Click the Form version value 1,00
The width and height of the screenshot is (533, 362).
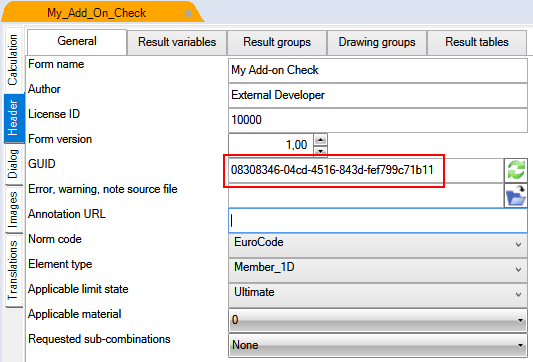[x=271, y=145]
